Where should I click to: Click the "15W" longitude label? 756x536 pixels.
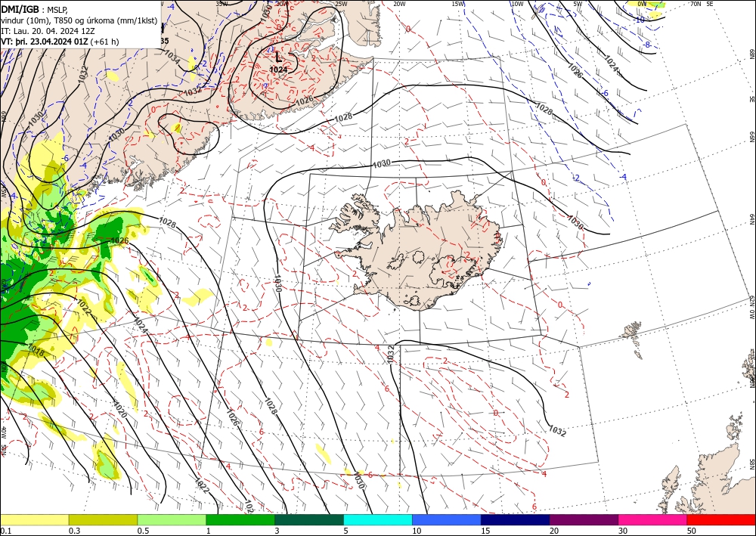tap(458, 4)
